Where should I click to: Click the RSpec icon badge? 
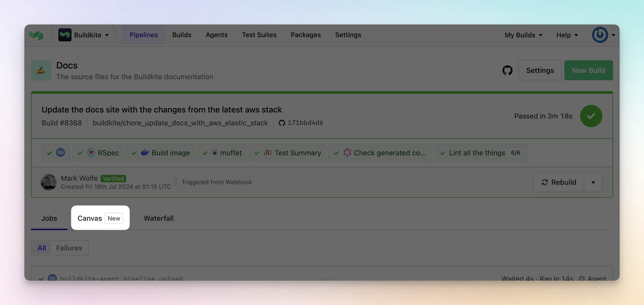(x=92, y=153)
